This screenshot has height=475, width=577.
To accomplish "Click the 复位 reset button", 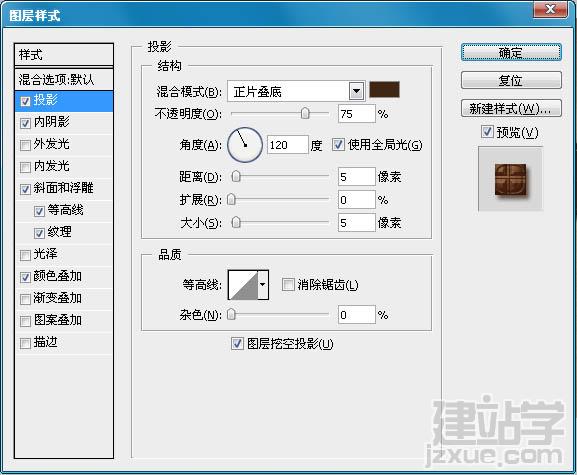I will (511, 80).
